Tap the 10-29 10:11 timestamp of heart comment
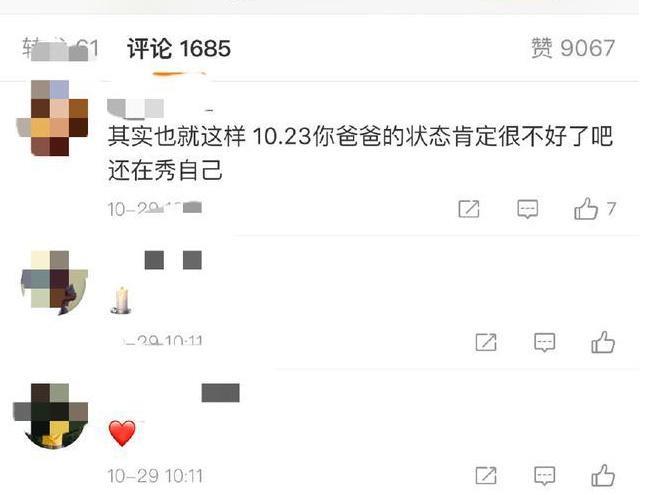652x495 pixels. pyautogui.click(x=155, y=476)
